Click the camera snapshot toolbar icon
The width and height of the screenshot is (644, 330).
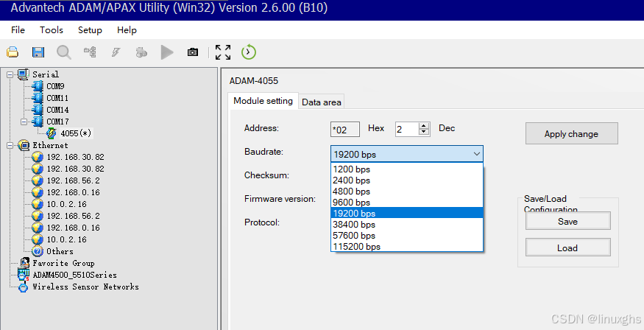point(193,52)
